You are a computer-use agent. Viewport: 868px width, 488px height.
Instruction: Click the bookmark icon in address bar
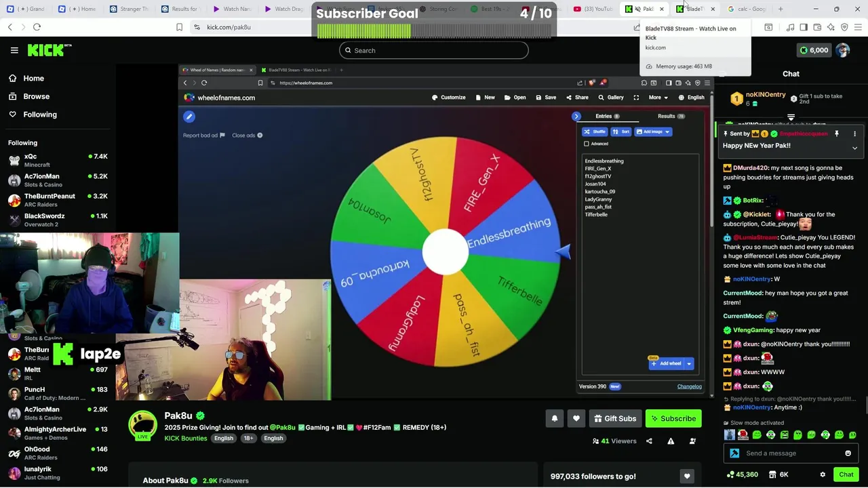point(179,27)
